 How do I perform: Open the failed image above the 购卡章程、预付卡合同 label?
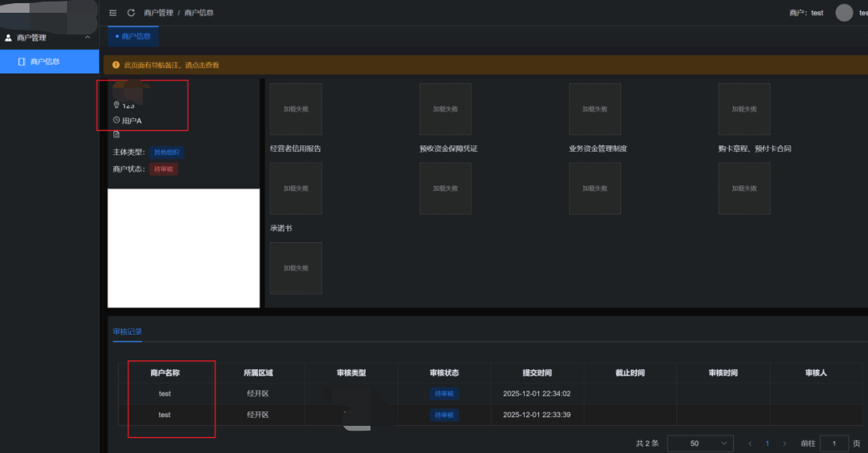[x=744, y=109]
